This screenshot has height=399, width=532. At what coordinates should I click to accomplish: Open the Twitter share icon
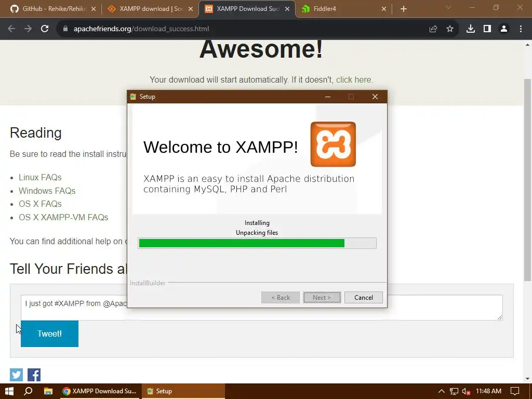pos(16,375)
